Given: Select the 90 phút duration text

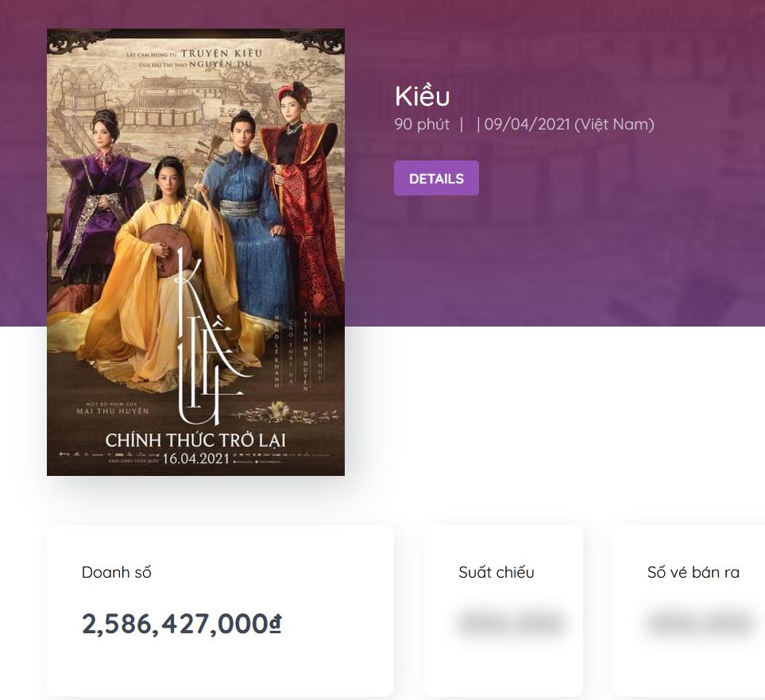Looking at the screenshot, I should 422,124.
